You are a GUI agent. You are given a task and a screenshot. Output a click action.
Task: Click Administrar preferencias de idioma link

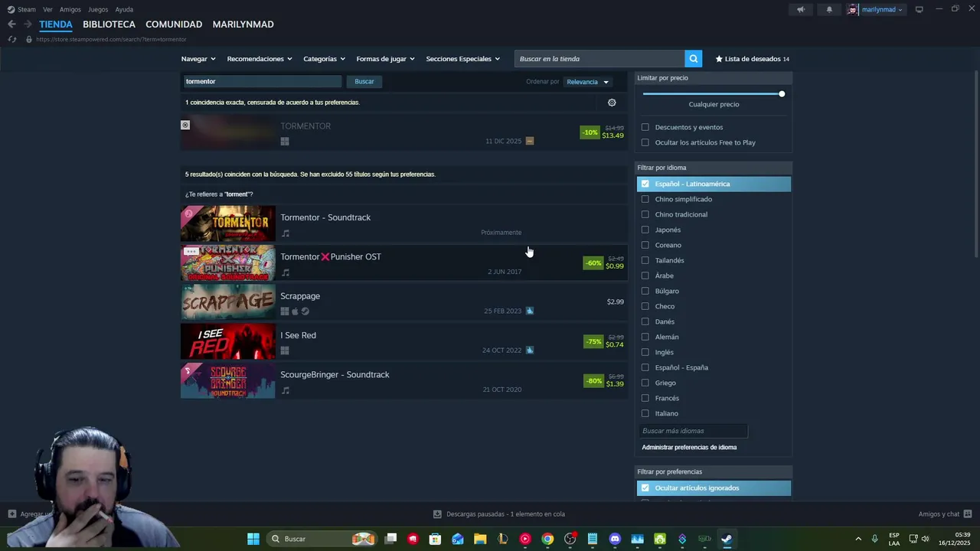pos(689,447)
